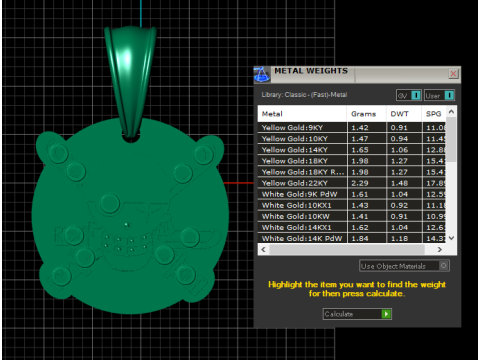Click the horizontal scroll right arrow
The image size is (480, 360).
pos(440,249)
